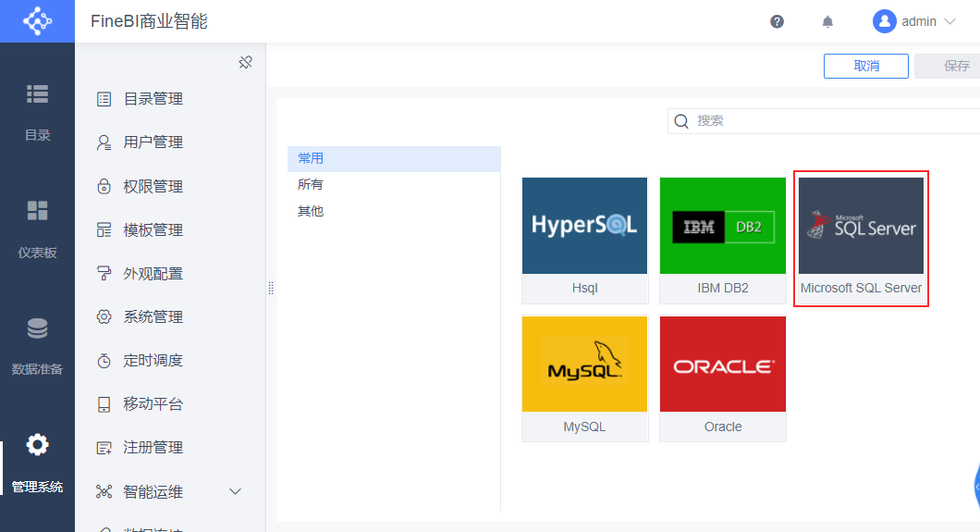Click the FineBI商业智能 title text
The image size is (980, 532).
[x=149, y=21]
